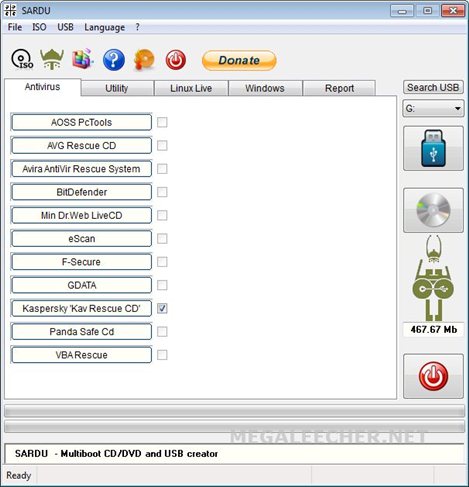This screenshot has height=487, width=469.
Task: Click the colorful archive cubes toolbar icon
Action: coord(83,59)
